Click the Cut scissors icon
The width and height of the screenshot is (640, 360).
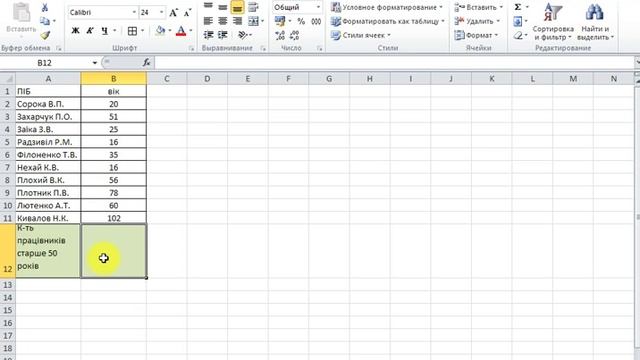pos(45,7)
